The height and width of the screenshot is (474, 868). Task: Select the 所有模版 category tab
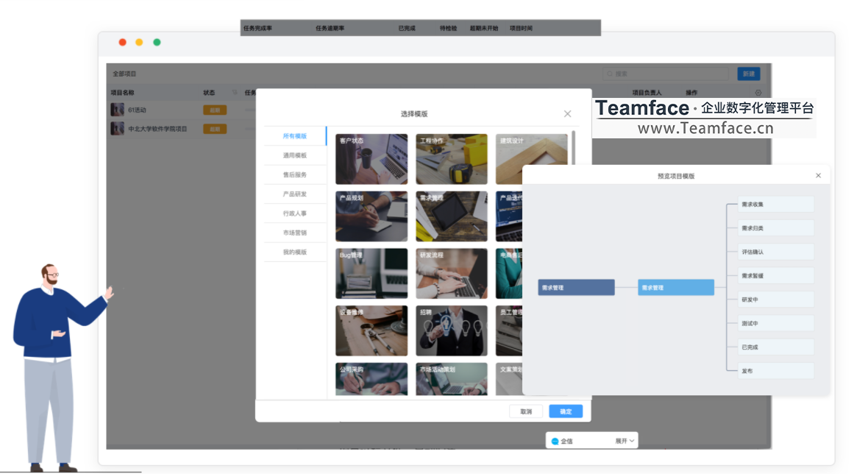294,135
